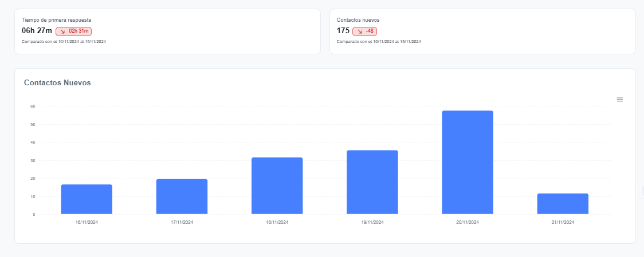Click the Contactos Nuevos chart title

(x=57, y=83)
